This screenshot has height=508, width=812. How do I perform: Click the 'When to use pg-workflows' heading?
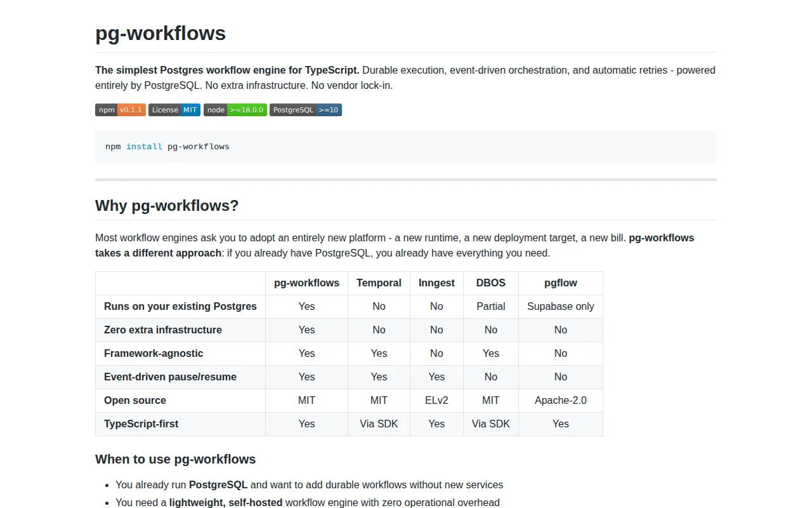point(175,459)
